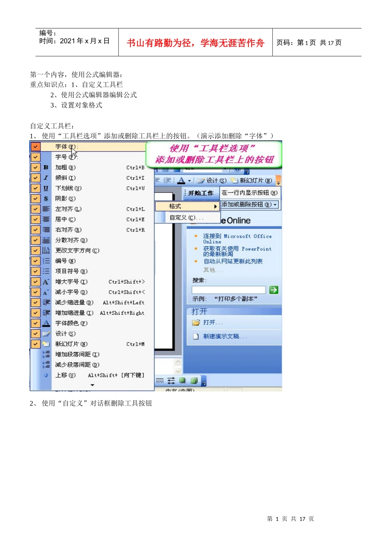
Task: Uncheck the 字体(F) checkbox
Action: (36, 147)
